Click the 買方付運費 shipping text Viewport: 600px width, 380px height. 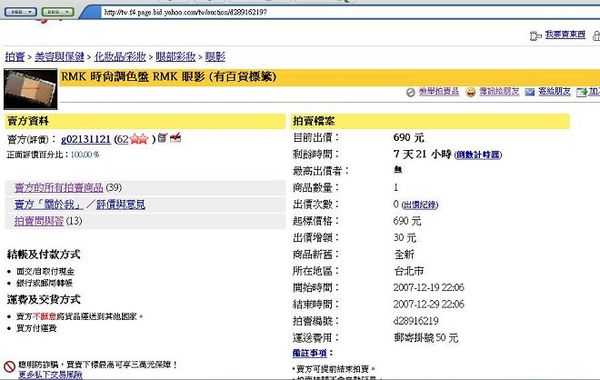point(36,328)
